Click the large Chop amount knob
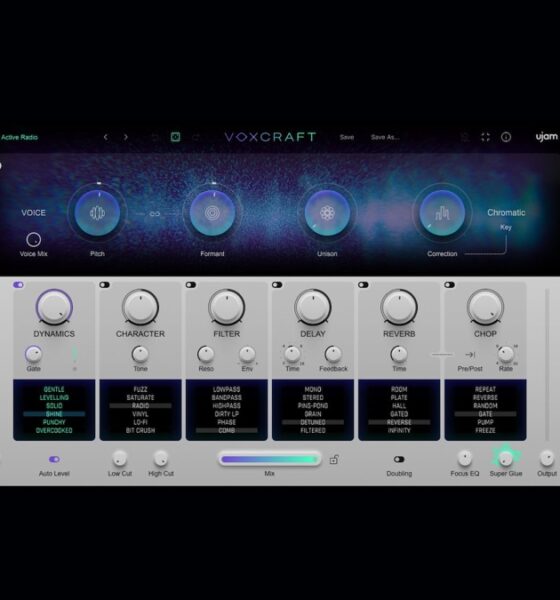The height and width of the screenshot is (600, 560). 485,307
